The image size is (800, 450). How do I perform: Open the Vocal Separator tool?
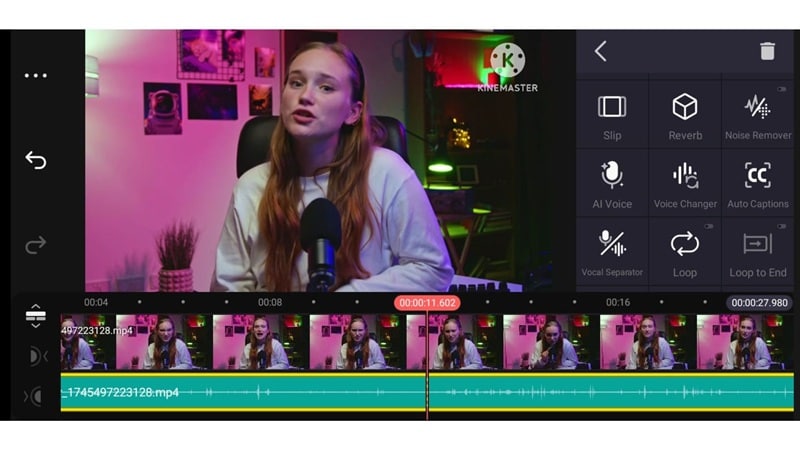612,253
